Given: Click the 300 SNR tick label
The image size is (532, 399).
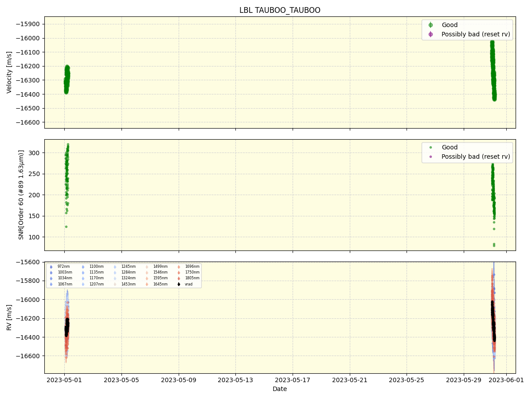Looking at the screenshot, I should tap(35, 153).
